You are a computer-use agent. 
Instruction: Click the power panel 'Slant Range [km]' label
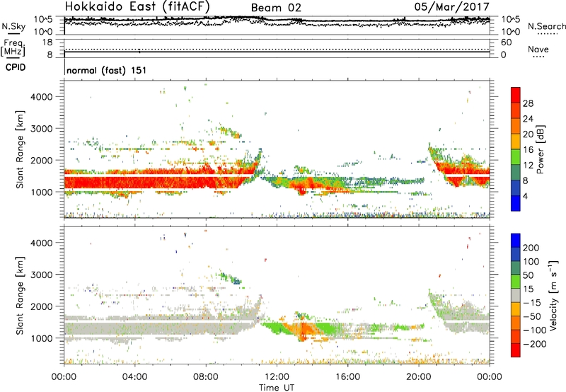pos(20,149)
